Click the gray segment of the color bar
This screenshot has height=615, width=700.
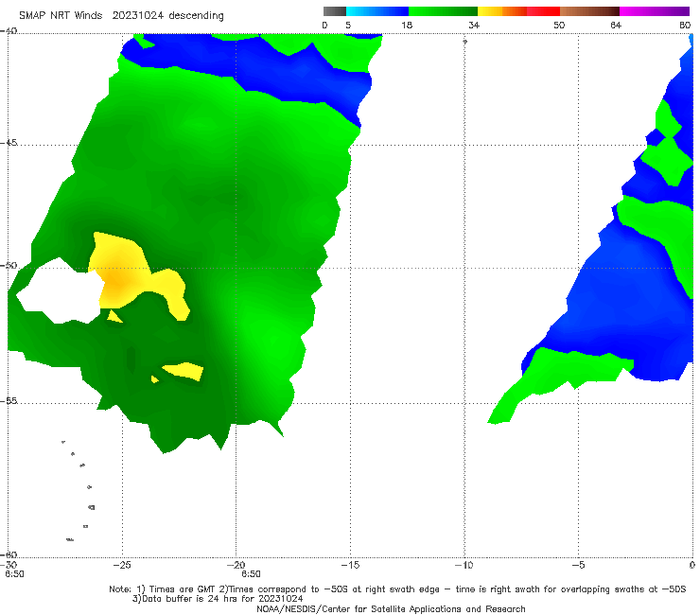(334, 11)
